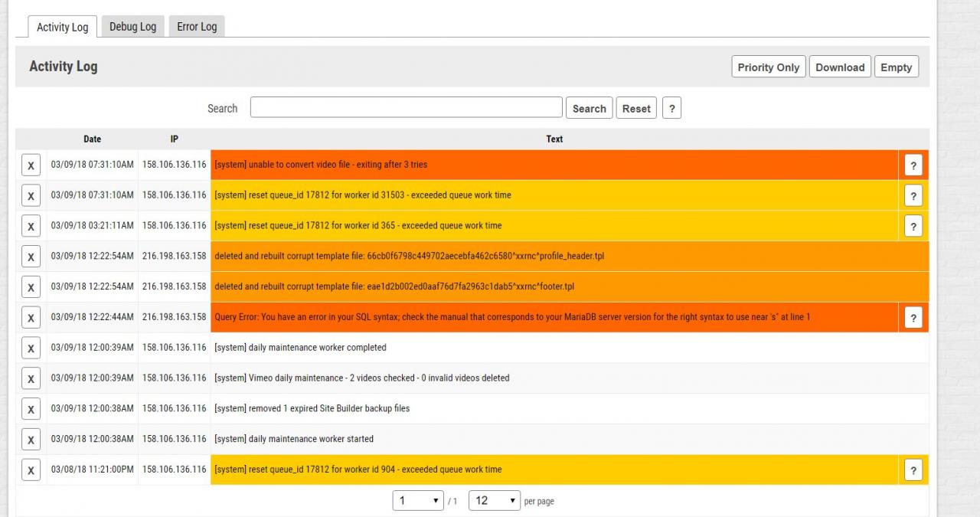Viewport: 980px width, 517px height.
Task: Open help for the video conversion error
Action: (913, 165)
